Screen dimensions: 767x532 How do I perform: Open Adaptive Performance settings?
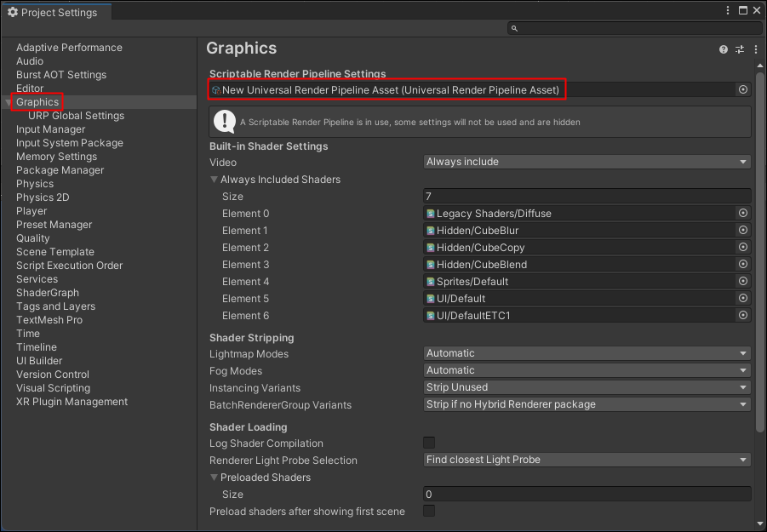coord(69,48)
